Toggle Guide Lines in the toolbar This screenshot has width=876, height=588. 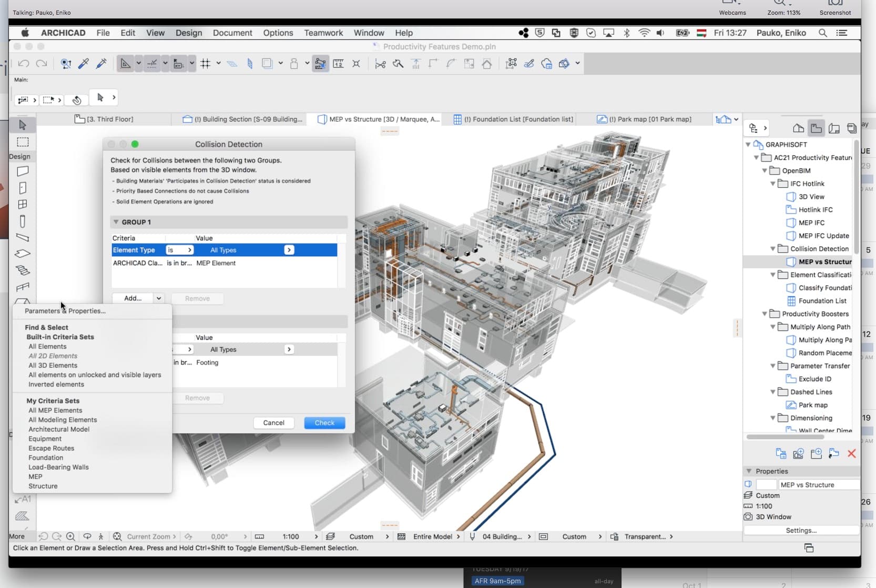point(125,64)
